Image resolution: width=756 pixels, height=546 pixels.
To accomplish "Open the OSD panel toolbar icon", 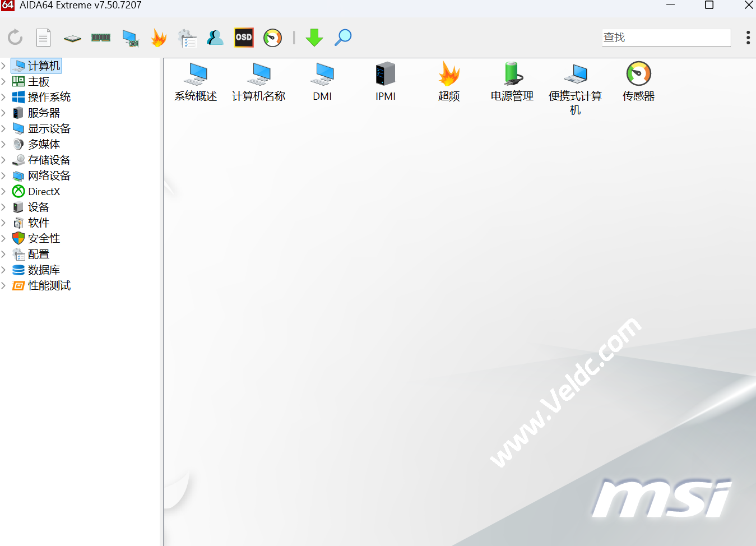I will [243, 38].
